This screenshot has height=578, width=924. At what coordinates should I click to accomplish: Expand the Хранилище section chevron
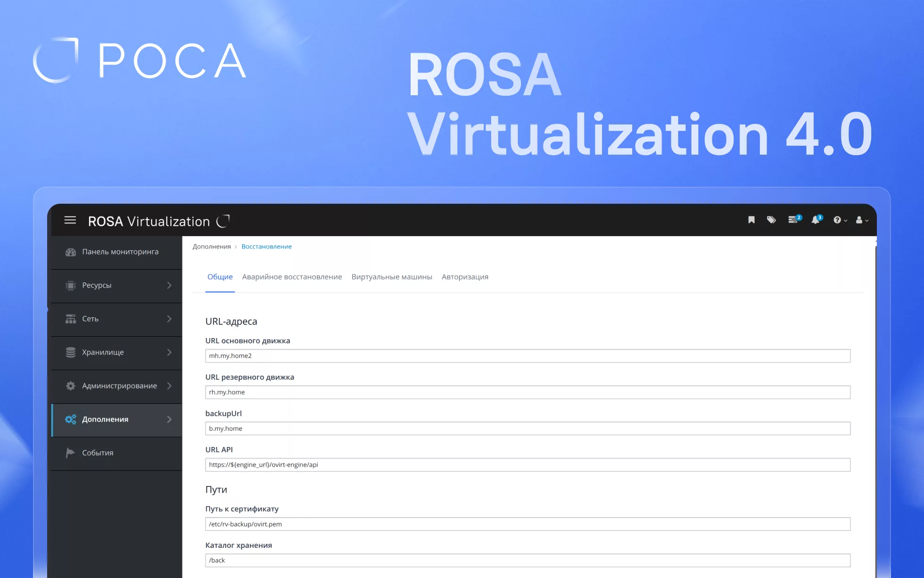(x=169, y=352)
